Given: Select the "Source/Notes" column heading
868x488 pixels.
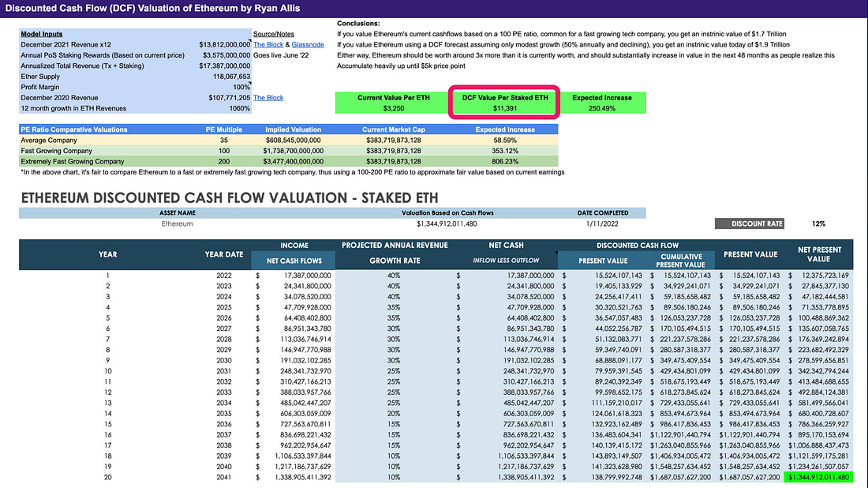Looking at the screenshot, I should point(274,34).
